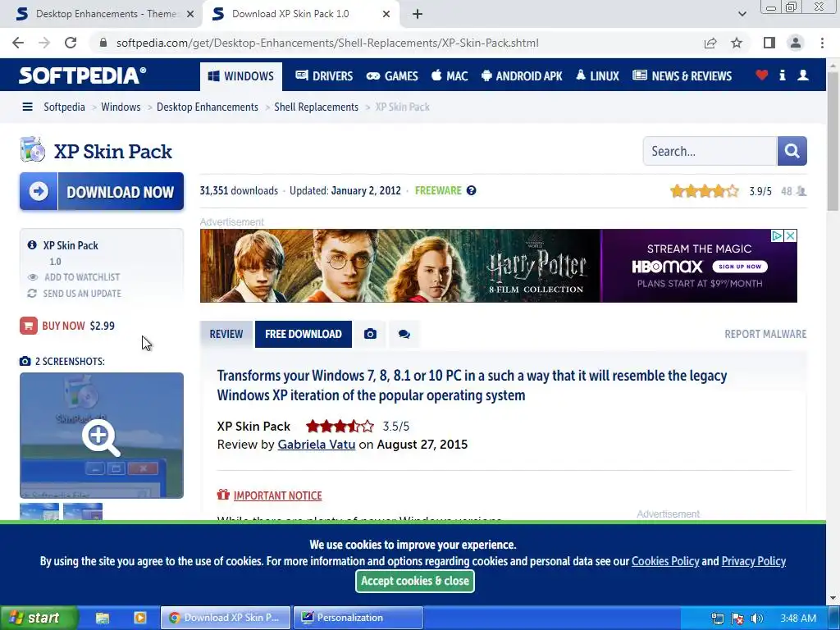840x630 pixels.
Task: Click the info icon in Softpedia header
Action: 782,75
